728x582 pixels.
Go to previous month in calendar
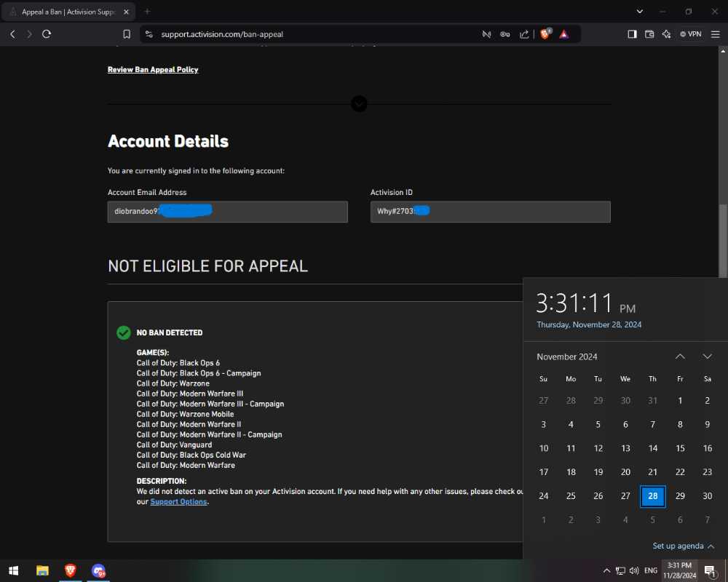(680, 356)
